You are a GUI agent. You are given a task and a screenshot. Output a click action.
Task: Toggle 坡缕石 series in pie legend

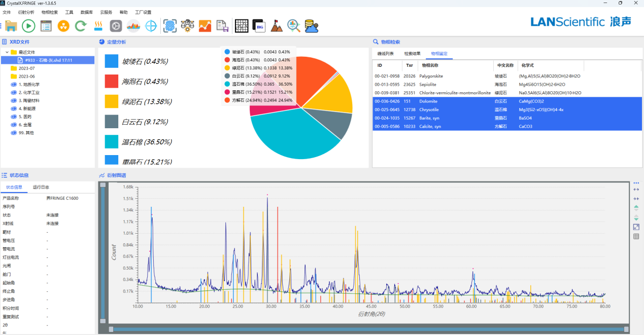(227, 52)
